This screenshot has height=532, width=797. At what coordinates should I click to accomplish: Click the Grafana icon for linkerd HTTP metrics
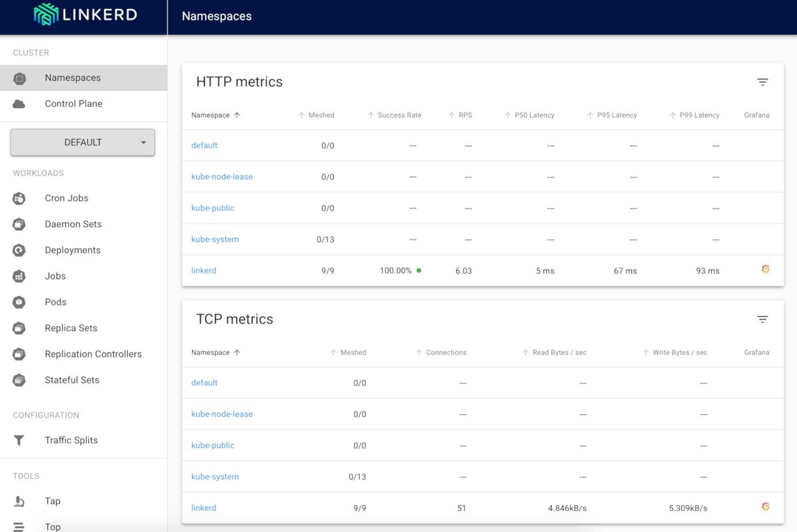tap(765, 269)
